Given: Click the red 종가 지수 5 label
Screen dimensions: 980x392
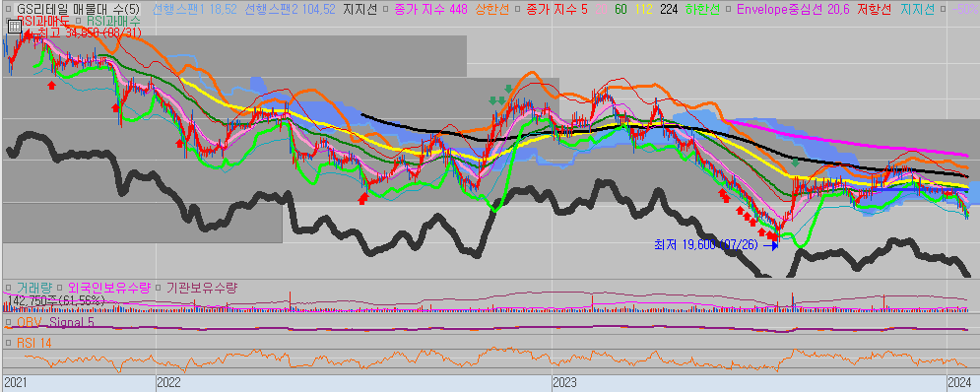Looking at the screenshot, I should coord(556,9).
